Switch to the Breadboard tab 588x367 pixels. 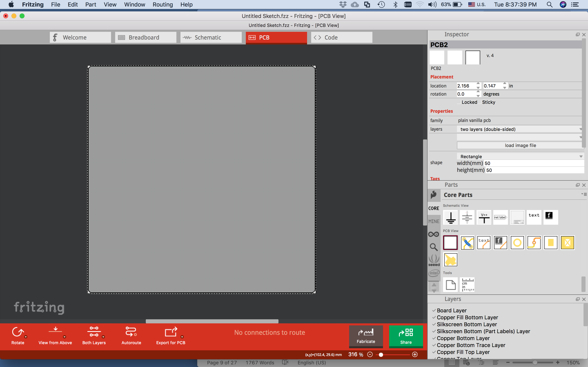(146, 38)
